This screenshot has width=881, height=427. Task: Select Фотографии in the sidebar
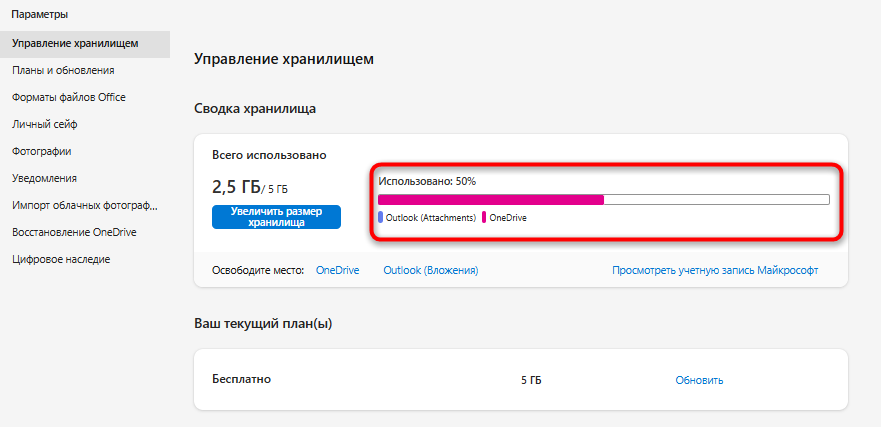pos(42,152)
